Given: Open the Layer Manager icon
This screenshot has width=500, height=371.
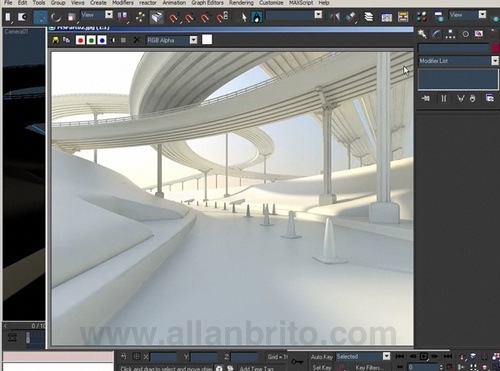Looking at the screenshot, I should (369, 17).
